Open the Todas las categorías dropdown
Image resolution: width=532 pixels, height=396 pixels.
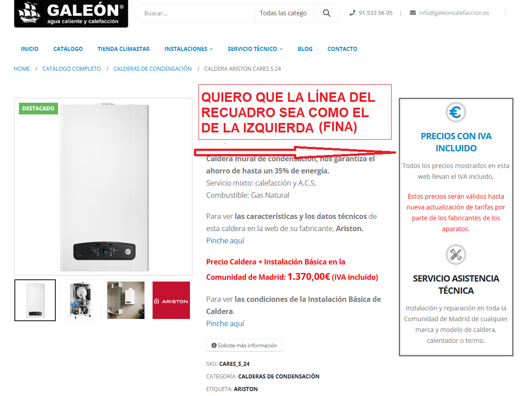[284, 13]
